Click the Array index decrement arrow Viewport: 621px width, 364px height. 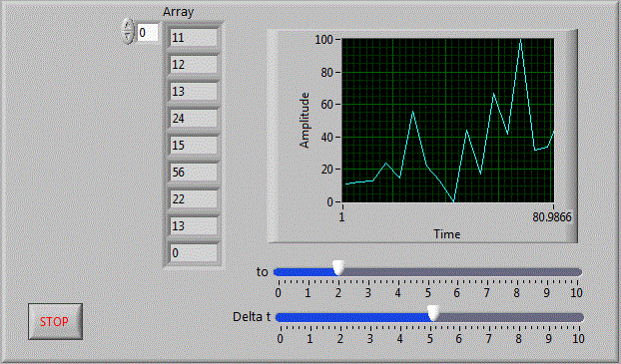[128, 37]
